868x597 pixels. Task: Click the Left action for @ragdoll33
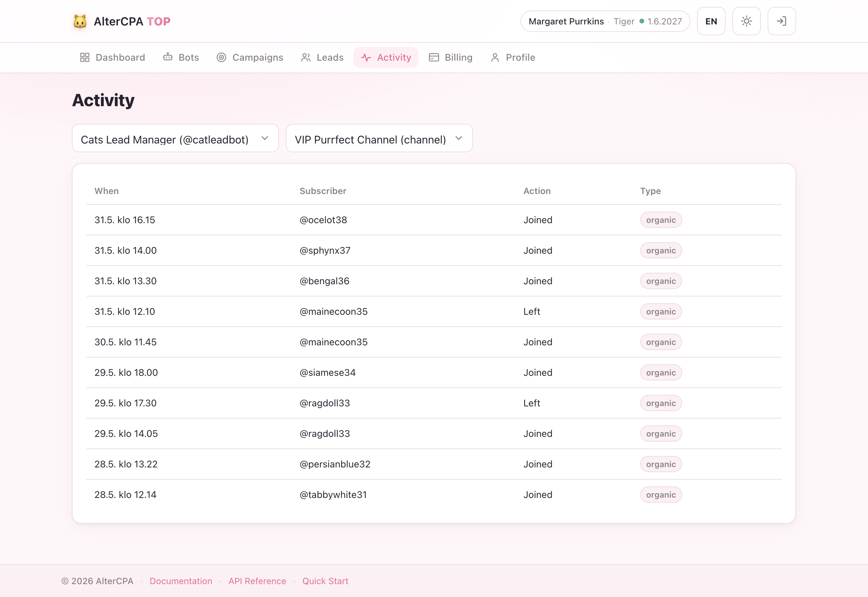point(532,403)
